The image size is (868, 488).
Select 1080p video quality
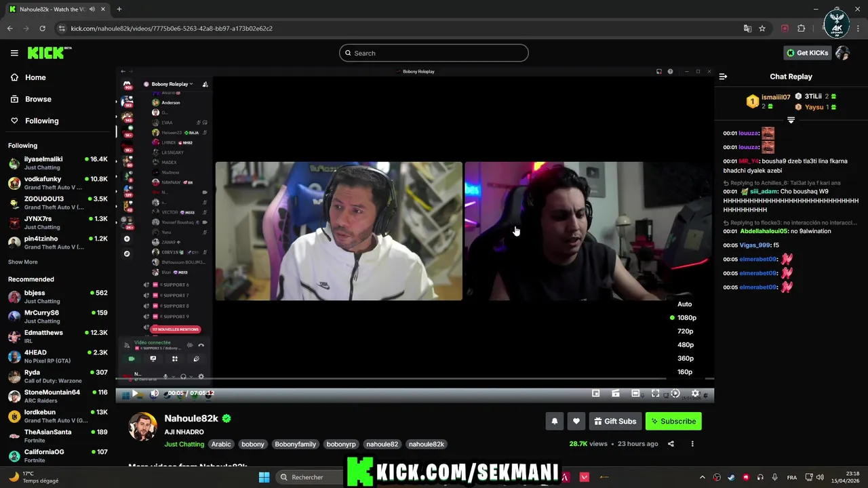[x=686, y=318]
